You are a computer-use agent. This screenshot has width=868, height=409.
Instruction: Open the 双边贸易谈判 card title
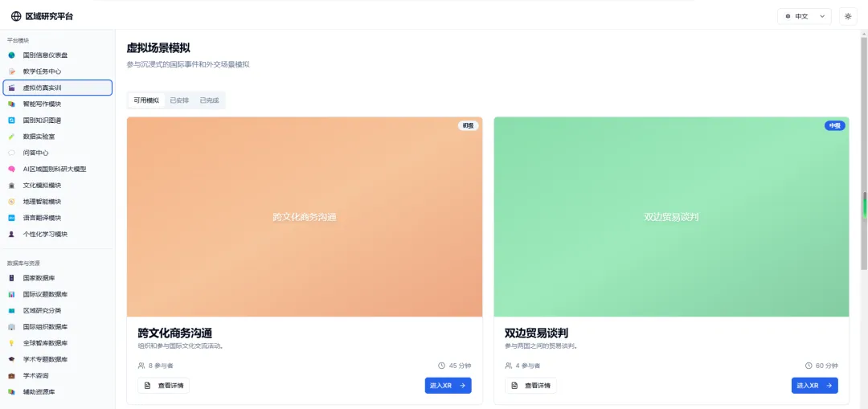(x=536, y=333)
